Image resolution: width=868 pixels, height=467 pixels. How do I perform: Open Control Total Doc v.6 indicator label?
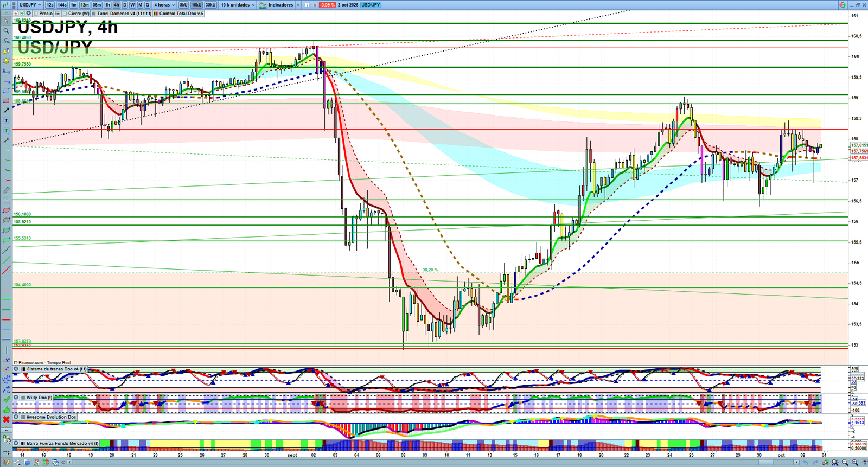click(178, 14)
